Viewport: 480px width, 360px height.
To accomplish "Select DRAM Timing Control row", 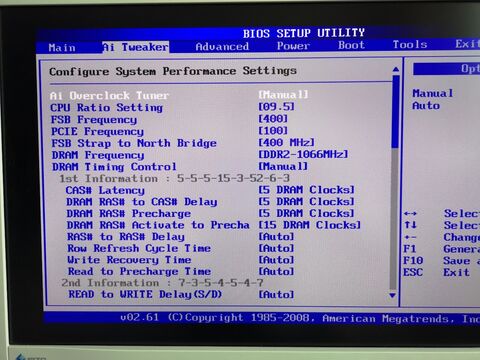I will point(114,167).
